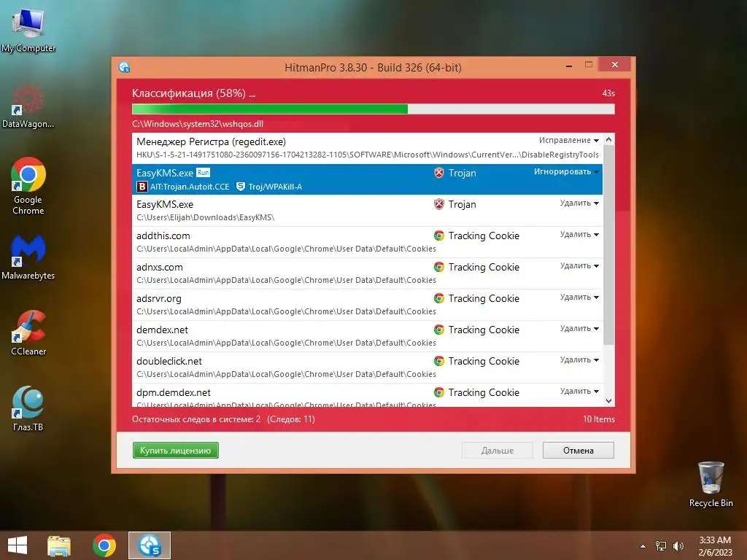Click the Классификация (58%) heading
The width and height of the screenshot is (747, 560).
coord(194,93)
